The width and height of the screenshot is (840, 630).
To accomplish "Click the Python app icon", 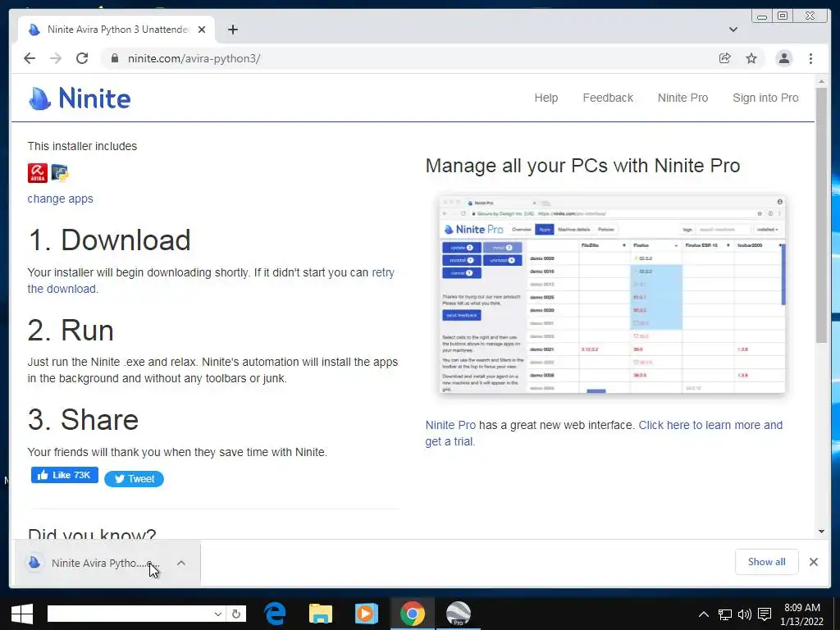I will pyautogui.click(x=59, y=173).
